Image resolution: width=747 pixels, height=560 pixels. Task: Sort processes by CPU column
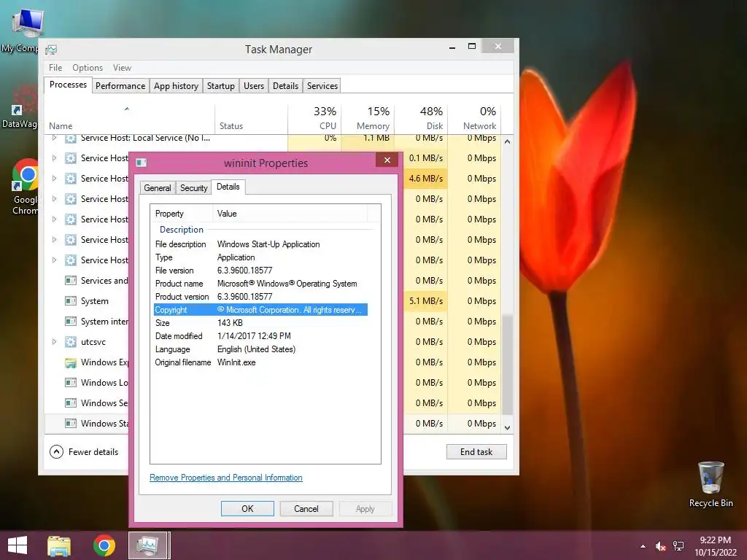[314, 117]
